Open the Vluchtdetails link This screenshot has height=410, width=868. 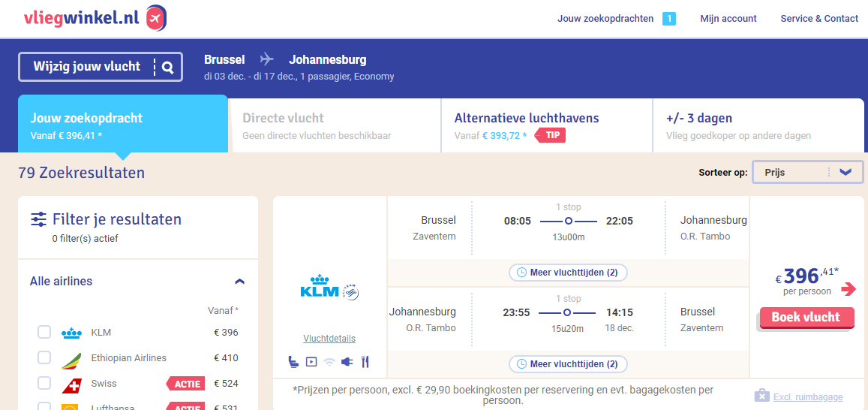[x=329, y=339]
